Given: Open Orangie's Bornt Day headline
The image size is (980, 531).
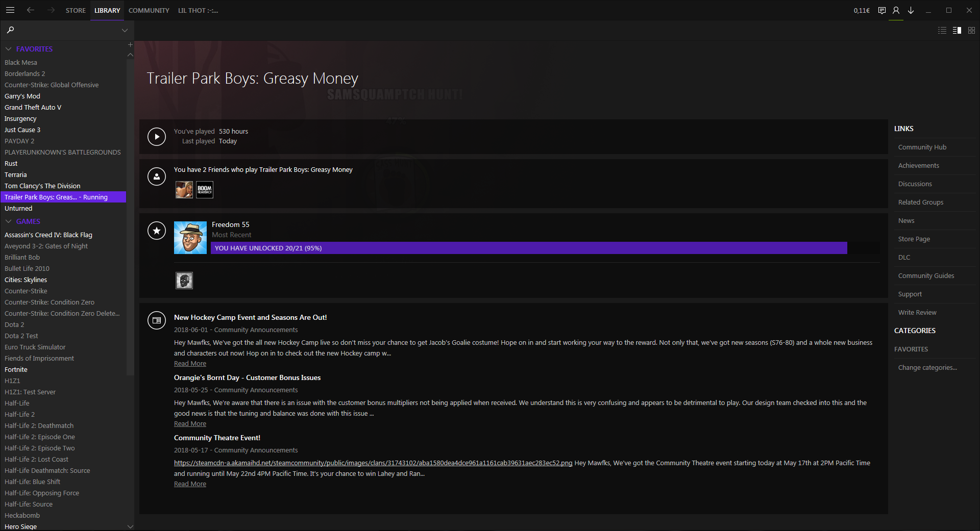Looking at the screenshot, I should 248,377.
